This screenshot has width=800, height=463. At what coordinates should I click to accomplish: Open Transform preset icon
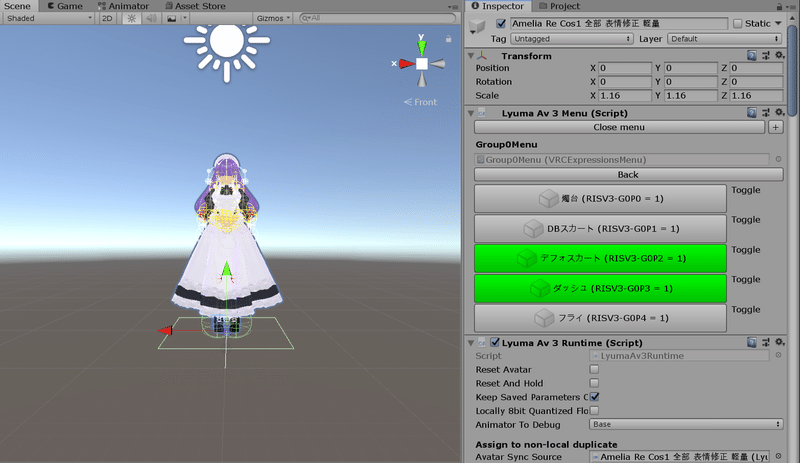point(766,55)
